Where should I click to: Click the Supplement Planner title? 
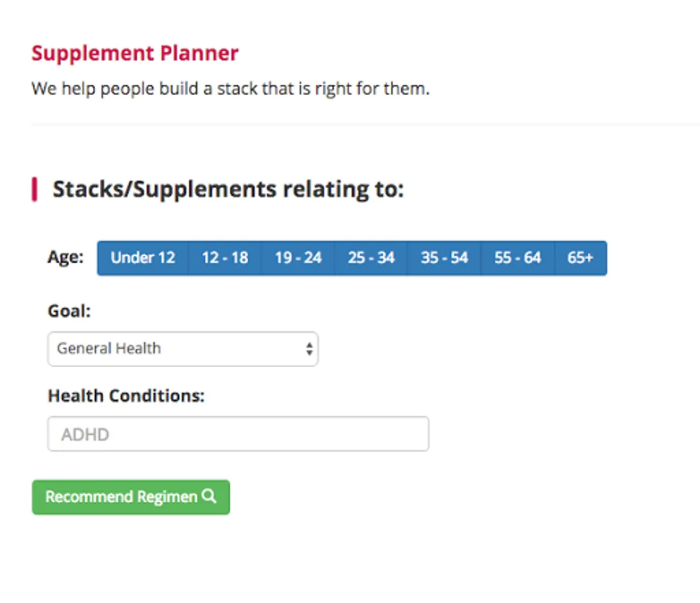(x=135, y=54)
